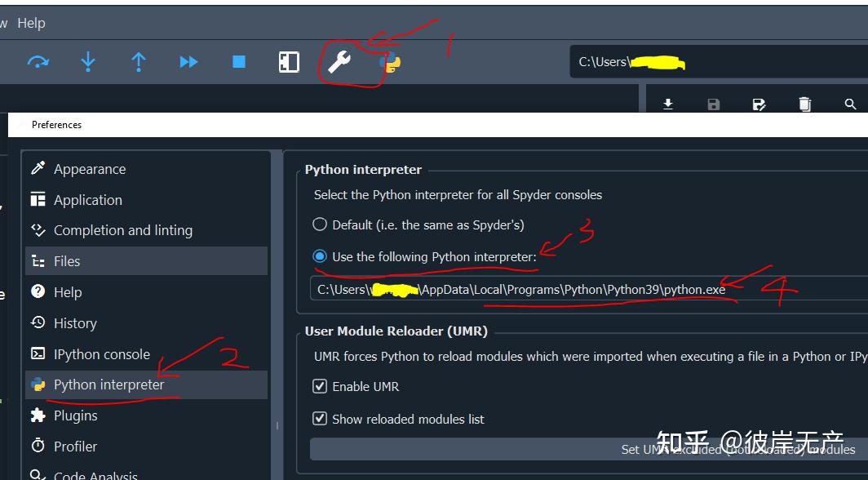
Task: Toggle Show reloaded modules list checkbox
Action: 320,418
